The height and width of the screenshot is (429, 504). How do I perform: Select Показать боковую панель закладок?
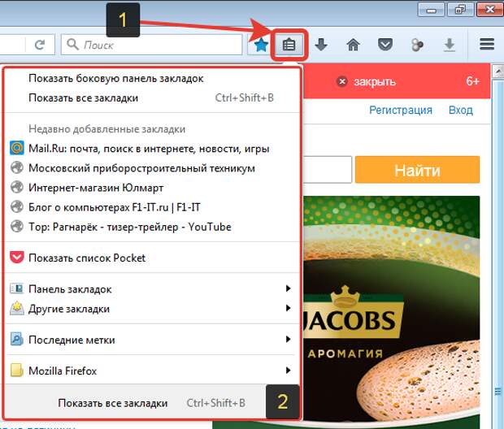115,78
